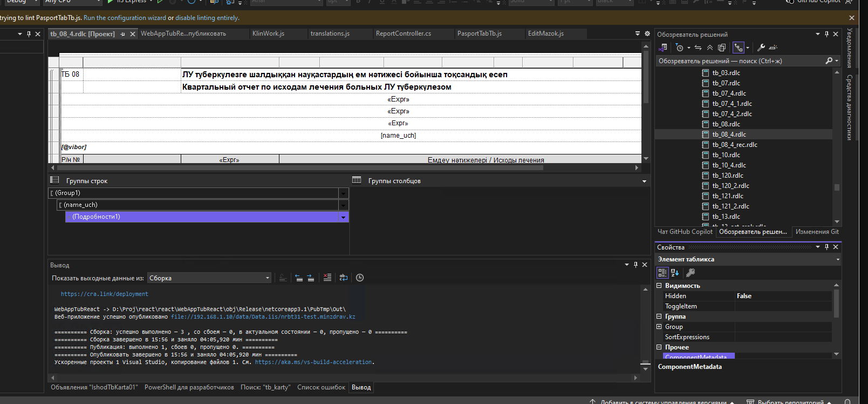The height and width of the screenshot is (404, 868).
Task: Pin the Properties panel
Action: pos(826,247)
